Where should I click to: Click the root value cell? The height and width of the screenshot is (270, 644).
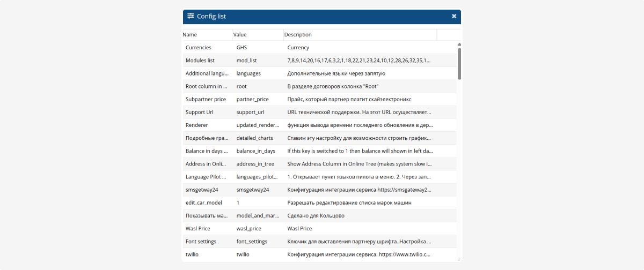click(x=241, y=86)
